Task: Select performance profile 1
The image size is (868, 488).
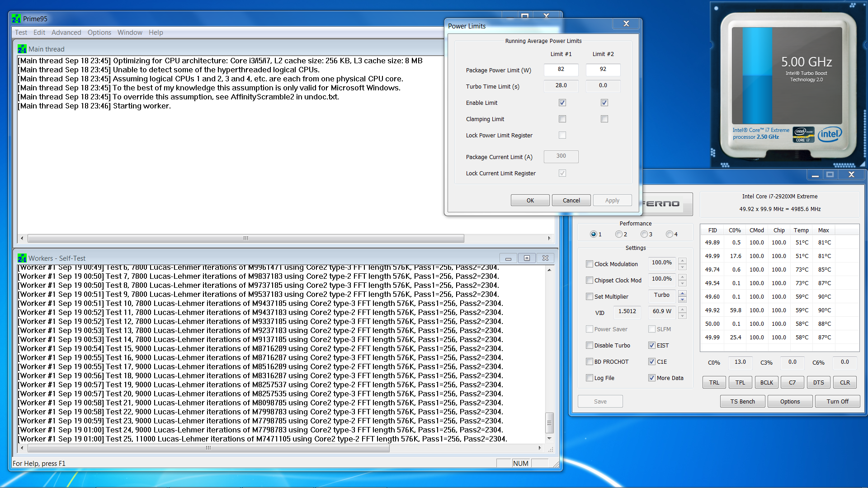Action: 594,234
